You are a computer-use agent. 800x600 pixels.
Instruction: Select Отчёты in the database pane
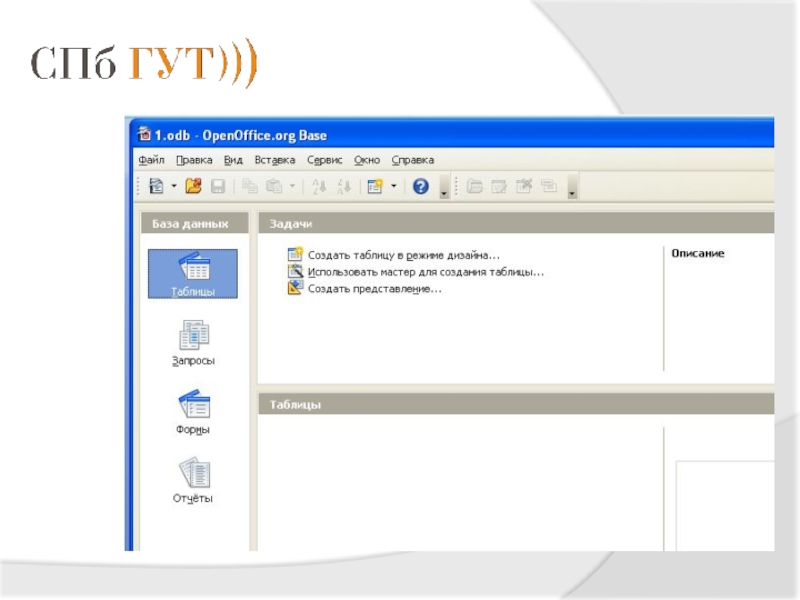tap(193, 481)
